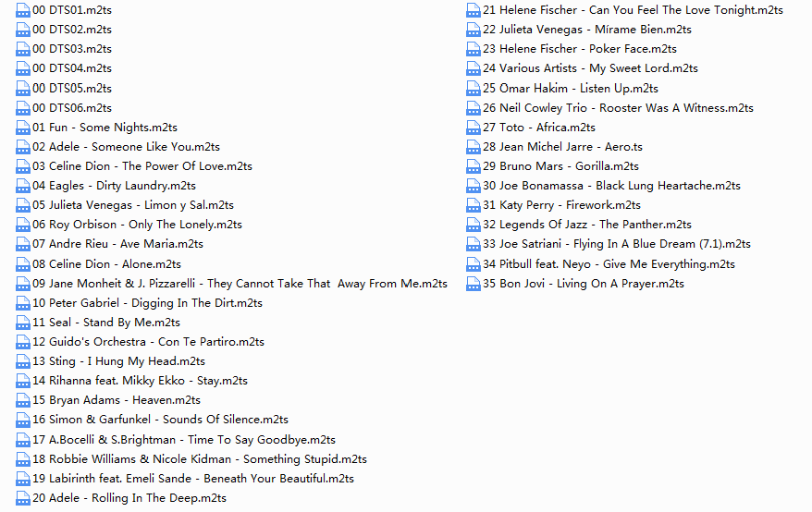Click the icon for 35 Bon Jovi - Living On A Prayer
Screen dimensions: 812x512
(474, 284)
